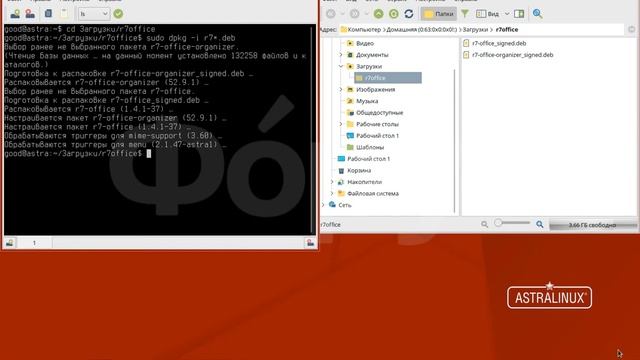Select the r7office folder in the tree
This screenshot has width=640, height=360.
click(x=388, y=78)
